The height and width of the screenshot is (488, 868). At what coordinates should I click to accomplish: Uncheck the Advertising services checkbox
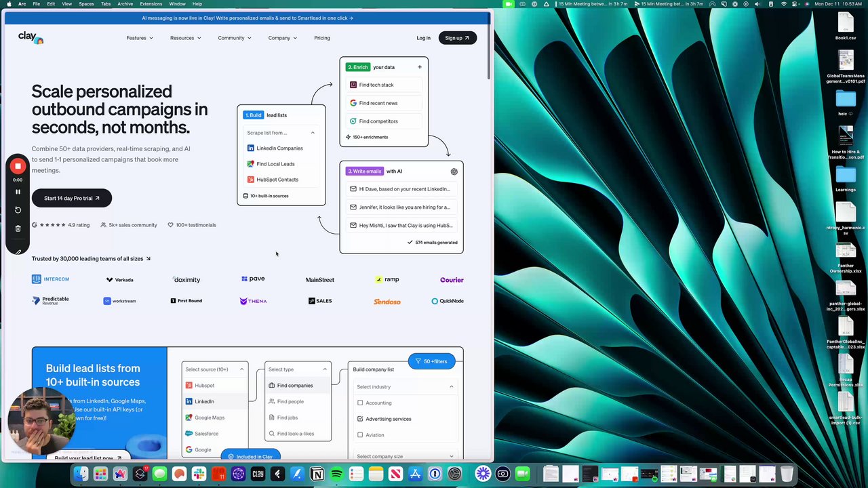(x=360, y=419)
